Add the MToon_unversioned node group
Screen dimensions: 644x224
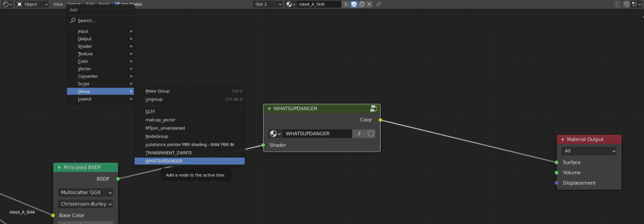coord(189,128)
